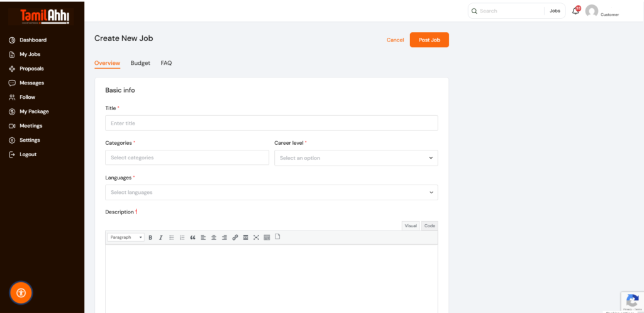Open My Package in the sidebar

click(x=34, y=111)
